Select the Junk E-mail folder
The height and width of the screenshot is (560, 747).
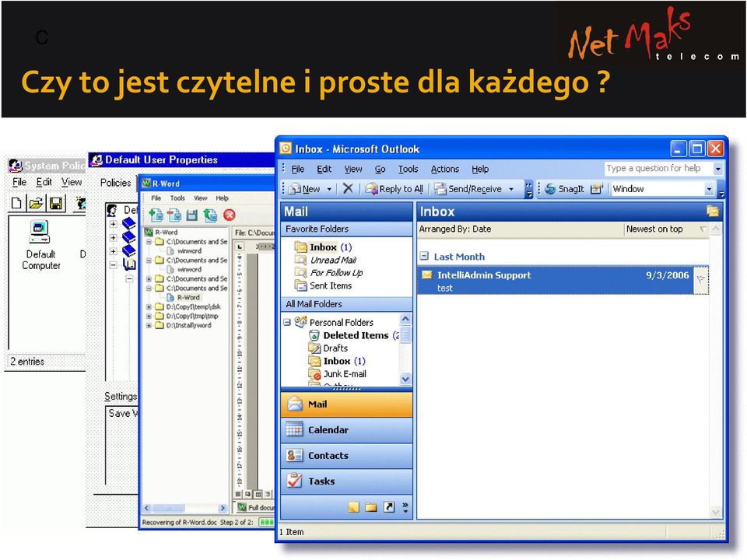(338, 374)
